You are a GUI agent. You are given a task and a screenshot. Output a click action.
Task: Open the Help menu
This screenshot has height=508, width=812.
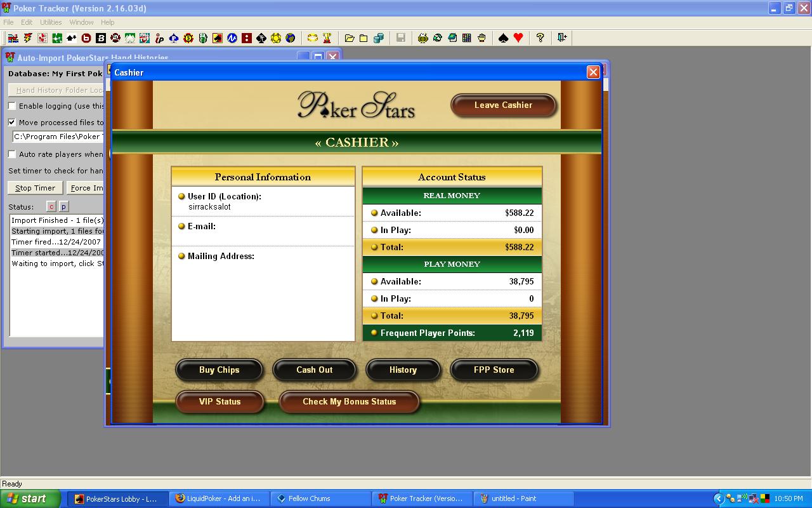point(108,22)
